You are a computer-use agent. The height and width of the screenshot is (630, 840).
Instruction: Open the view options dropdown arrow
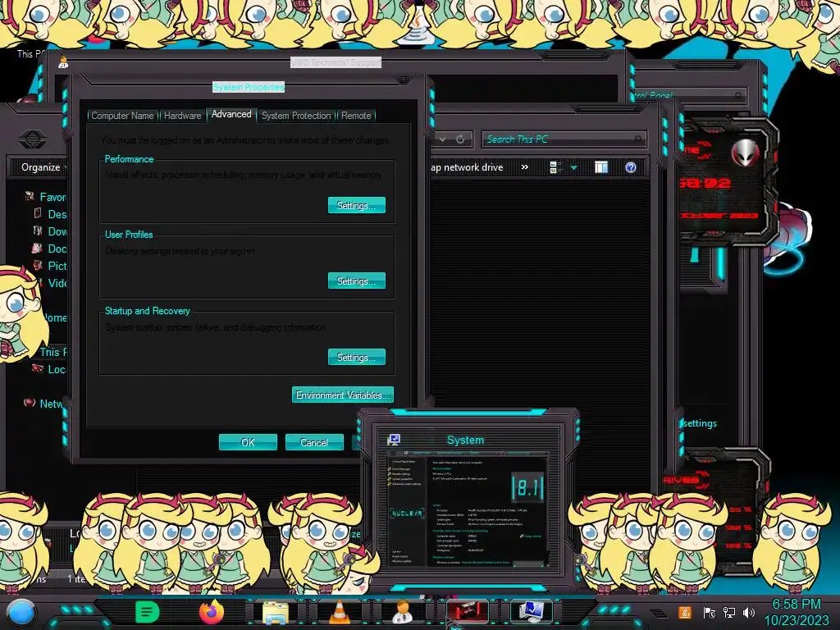pyautogui.click(x=573, y=167)
